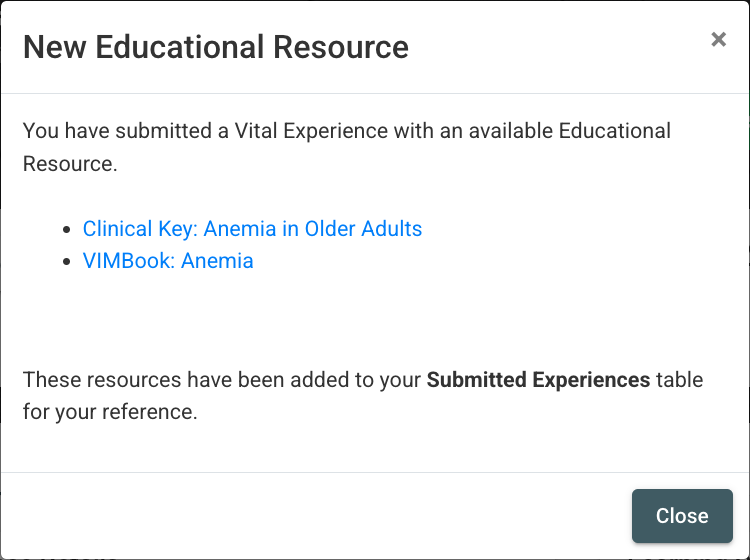Image resolution: width=750 pixels, height=560 pixels.
Task: Click the bold Submitted Experiences text
Action: click(538, 380)
